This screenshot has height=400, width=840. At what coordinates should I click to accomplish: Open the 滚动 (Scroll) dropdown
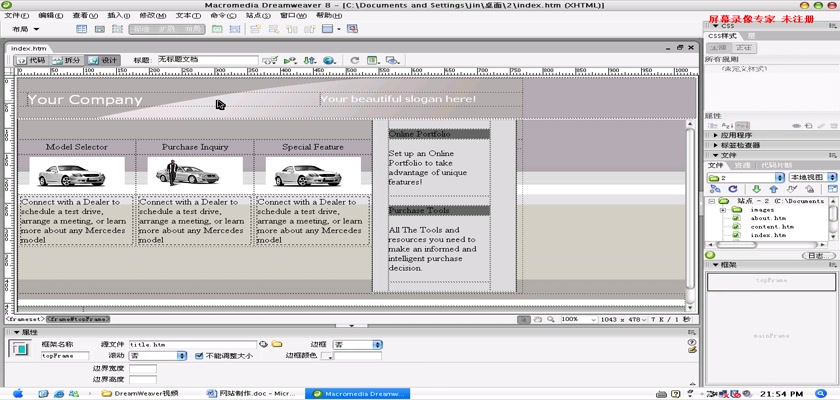click(x=158, y=356)
